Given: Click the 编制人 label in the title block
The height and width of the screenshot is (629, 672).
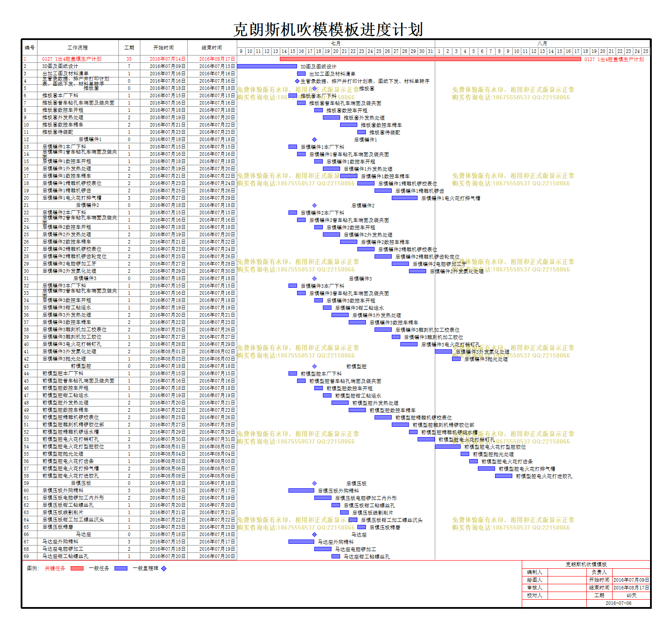Looking at the screenshot, I should click(535, 572).
